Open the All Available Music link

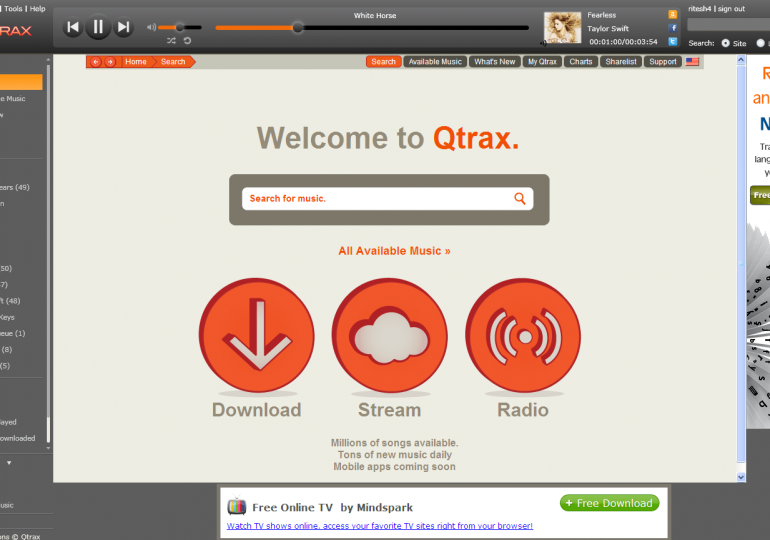coord(394,251)
